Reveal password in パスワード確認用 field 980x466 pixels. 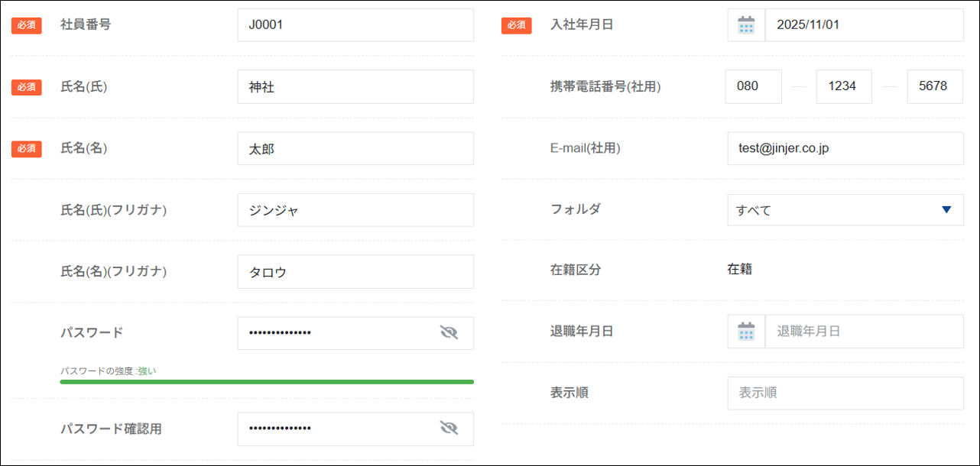449,428
